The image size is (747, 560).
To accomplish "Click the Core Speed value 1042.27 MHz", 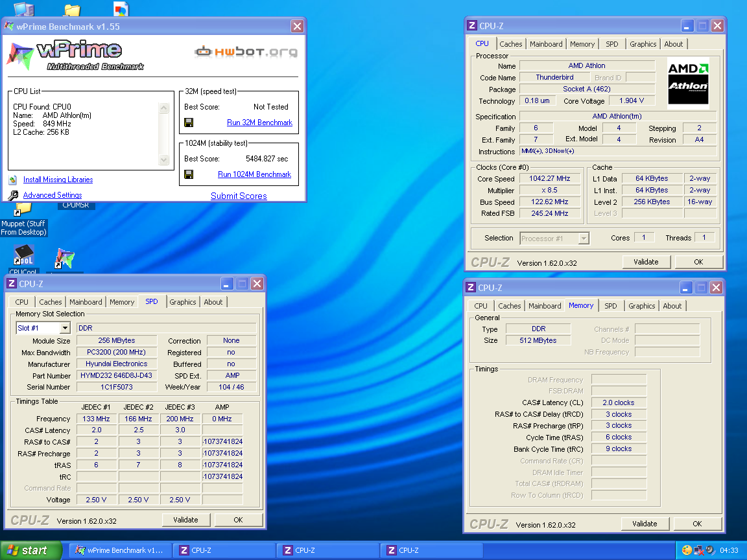I will click(x=550, y=179).
